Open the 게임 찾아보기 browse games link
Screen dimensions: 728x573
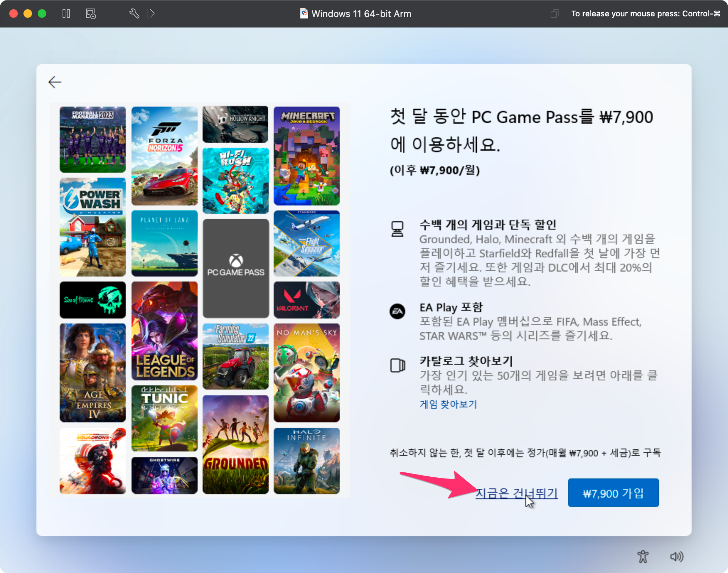(448, 404)
